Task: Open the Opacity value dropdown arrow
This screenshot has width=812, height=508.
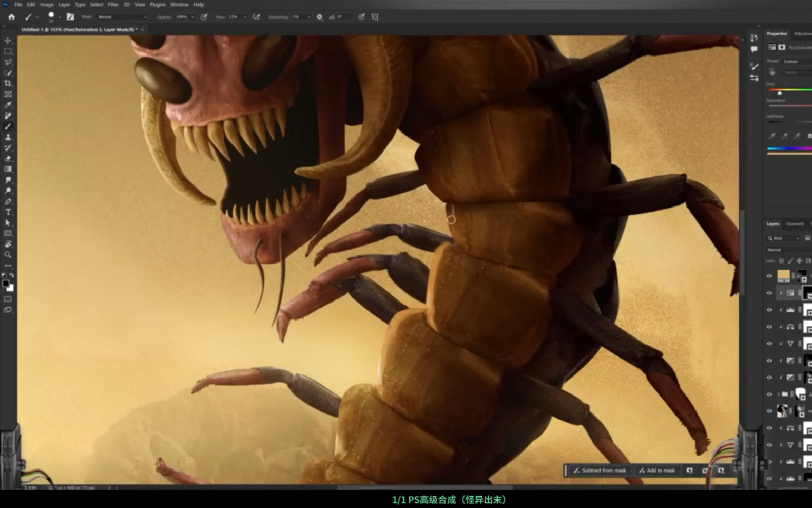Action: 192,17
